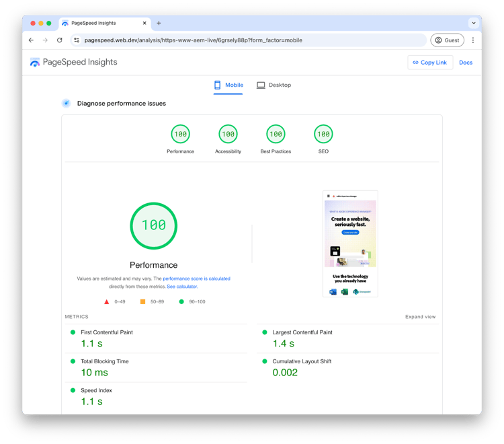
Task: Click the Cumulative Layout Shift label
Action: [x=302, y=361]
